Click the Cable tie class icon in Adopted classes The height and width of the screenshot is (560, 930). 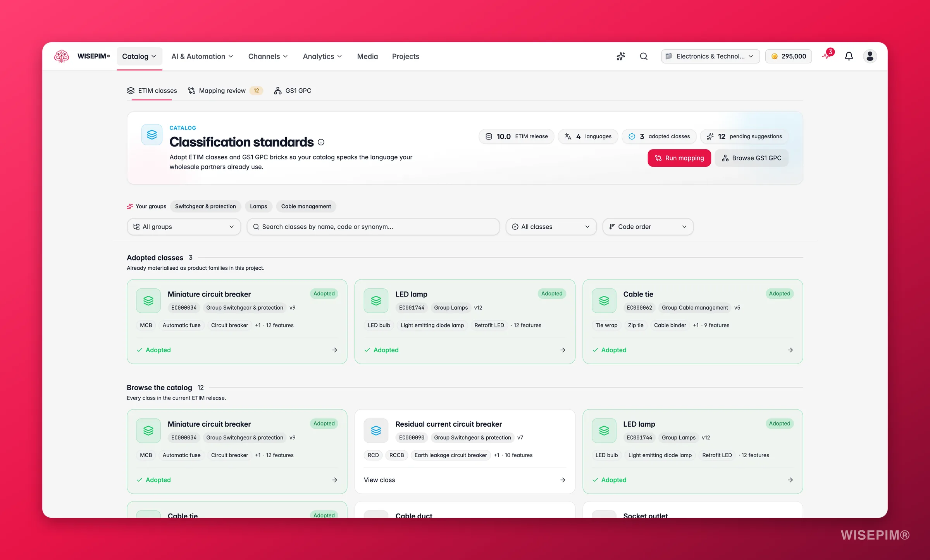pyautogui.click(x=604, y=301)
